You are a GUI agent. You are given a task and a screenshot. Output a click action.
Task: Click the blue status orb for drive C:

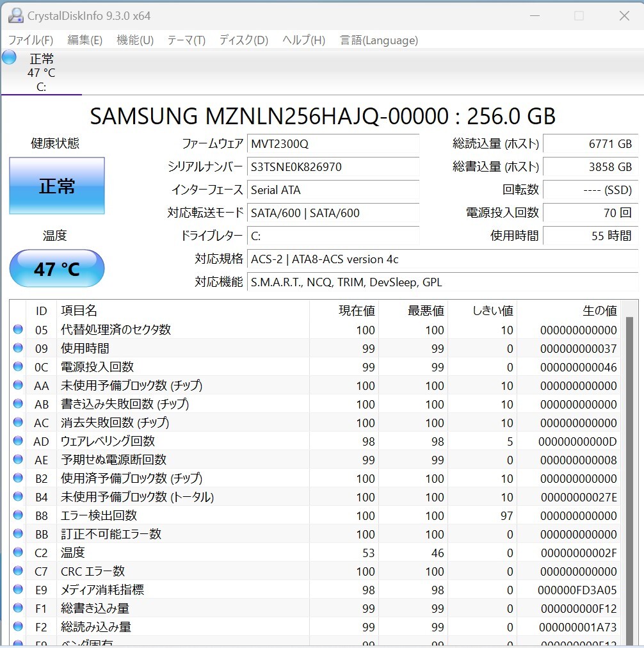pyautogui.click(x=9, y=57)
